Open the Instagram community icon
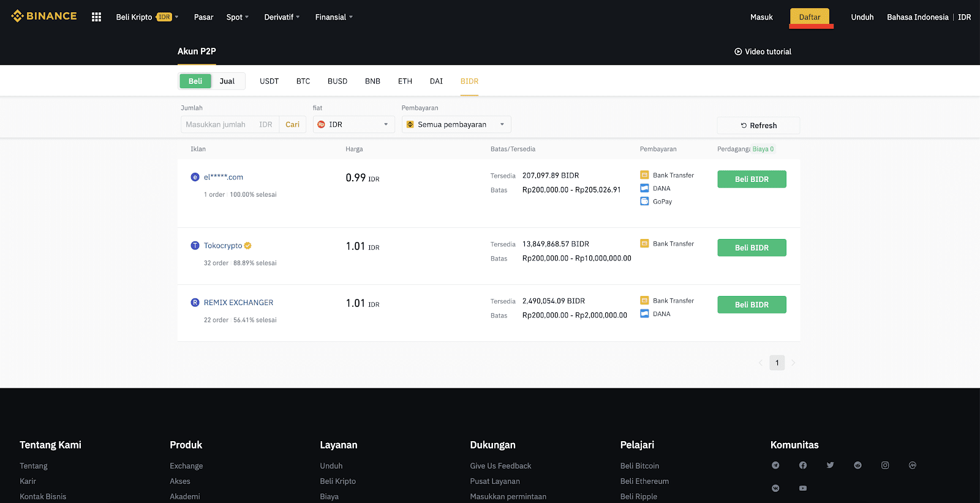This screenshot has height=503, width=980. click(x=885, y=466)
